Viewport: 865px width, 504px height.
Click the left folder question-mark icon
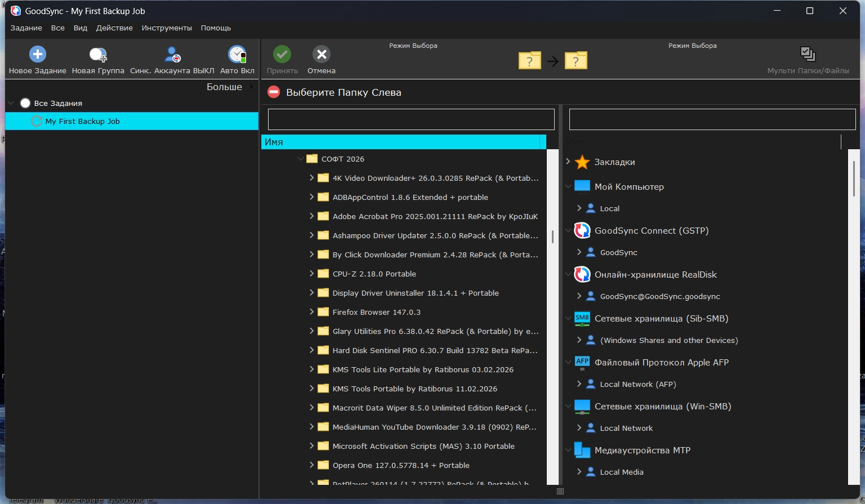[x=529, y=60]
